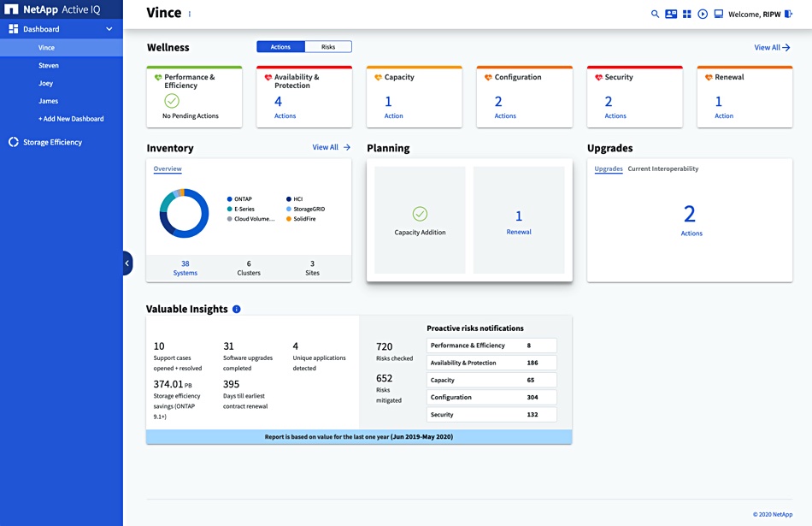Click the green checkmark for No Pending Actions
Image resolution: width=812 pixels, height=526 pixels.
(x=172, y=101)
